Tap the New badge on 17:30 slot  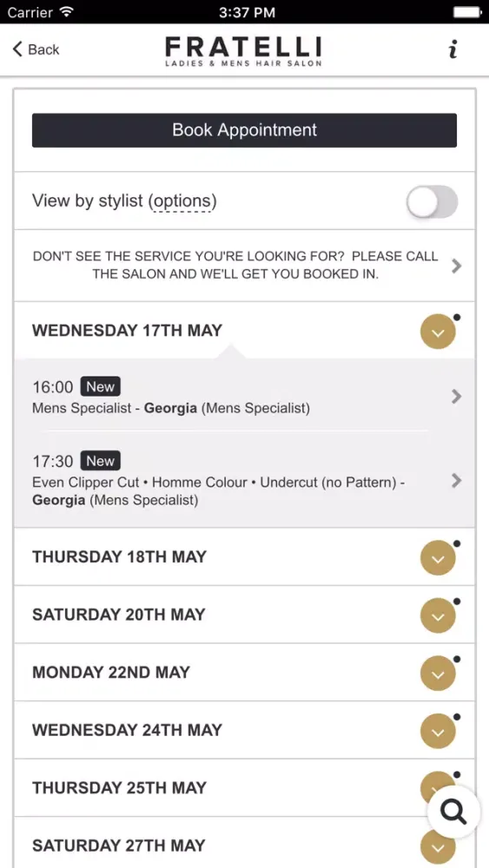pos(100,461)
